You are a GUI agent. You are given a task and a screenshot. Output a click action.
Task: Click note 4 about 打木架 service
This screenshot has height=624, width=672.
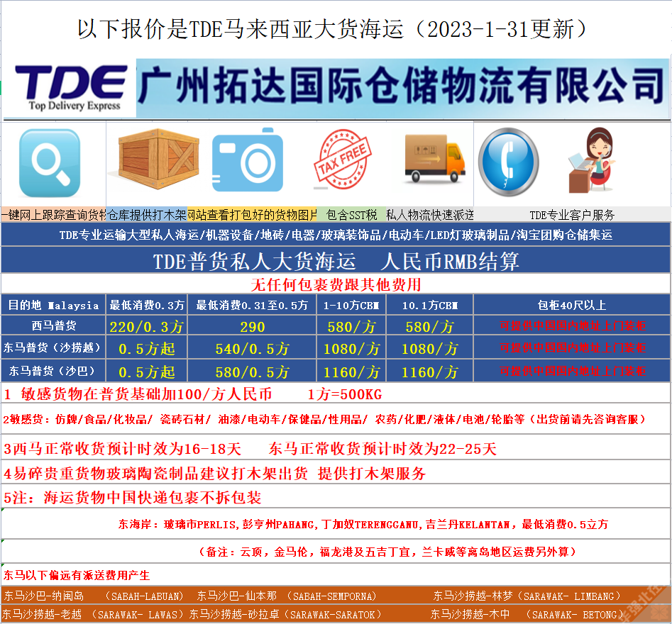point(215,473)
